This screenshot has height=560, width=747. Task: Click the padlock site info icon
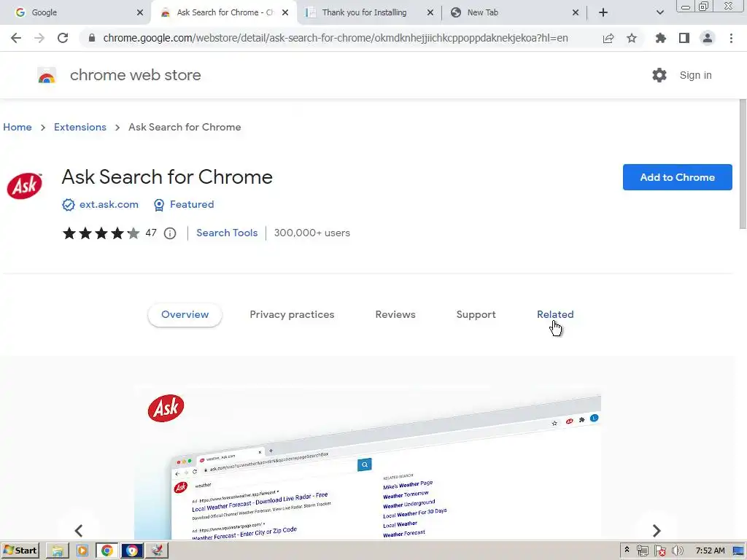pyautogui.click(x=92, y=38)
